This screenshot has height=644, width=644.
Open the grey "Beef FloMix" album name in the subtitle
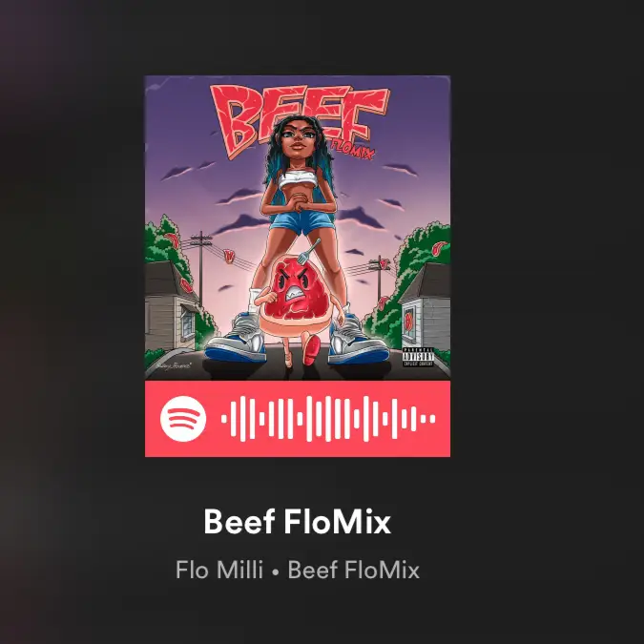353,571
